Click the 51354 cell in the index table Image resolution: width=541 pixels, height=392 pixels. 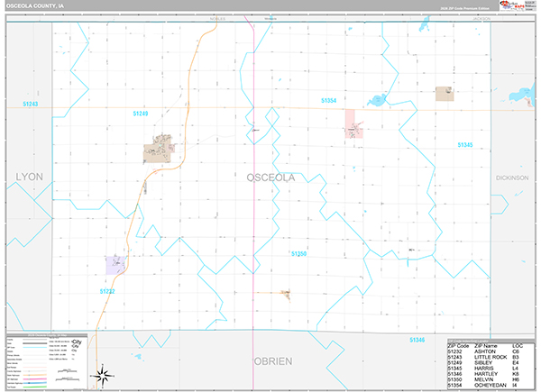[454, 385]
